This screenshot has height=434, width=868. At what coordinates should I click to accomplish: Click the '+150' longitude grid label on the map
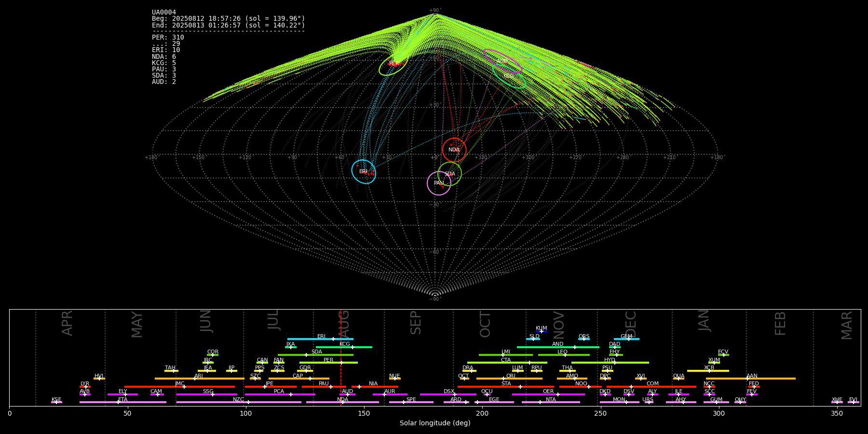click(x=198, y=157)
